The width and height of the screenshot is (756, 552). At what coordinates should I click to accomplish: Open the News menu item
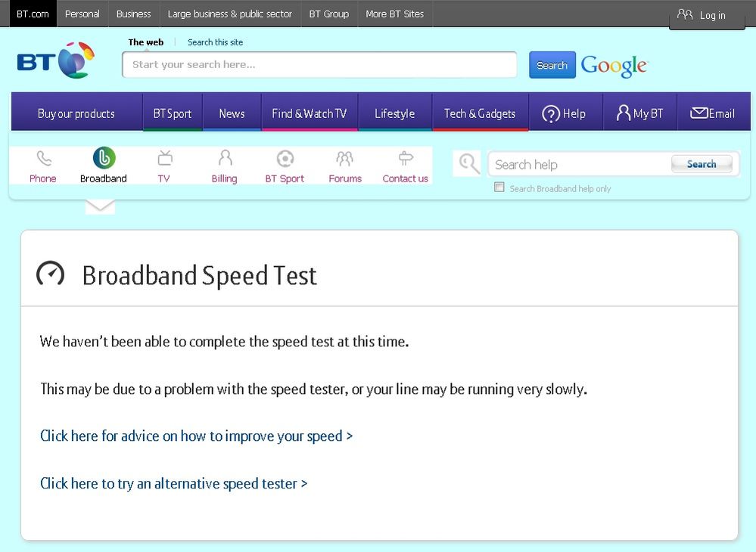[232, 113]
